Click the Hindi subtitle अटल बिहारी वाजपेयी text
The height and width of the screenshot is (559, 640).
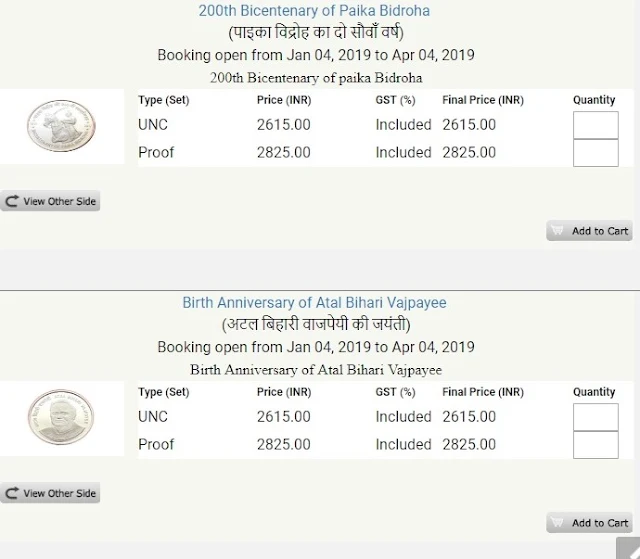pos(315,325)
